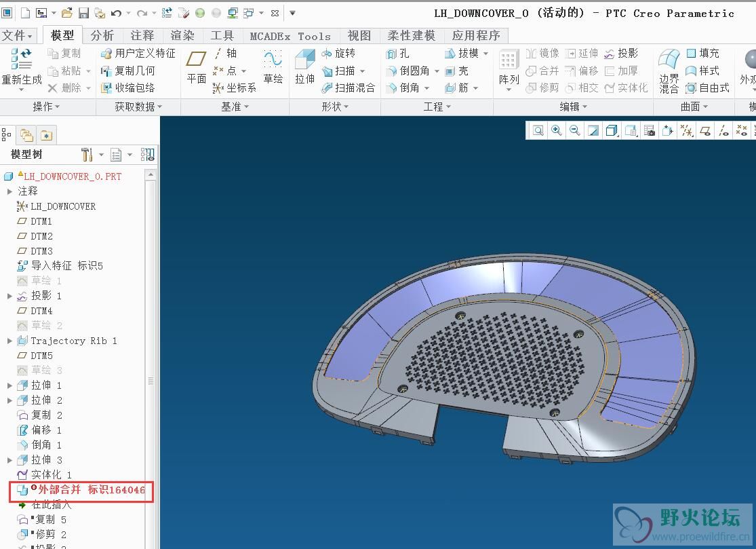The height and width of the screenshot is (549, 756).
Task: Select 实体化 1 in model tree
Action: point(44,475)
